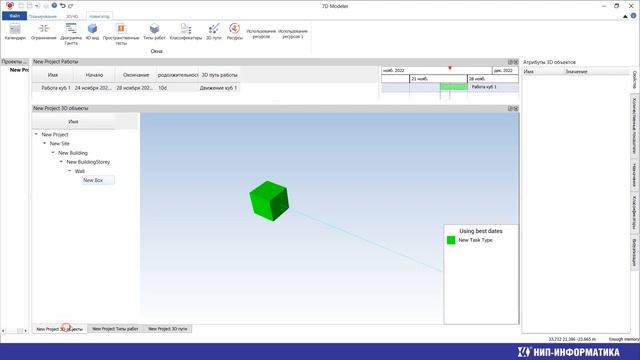Open the Визуализация side tab

click(x=635, y=253)
